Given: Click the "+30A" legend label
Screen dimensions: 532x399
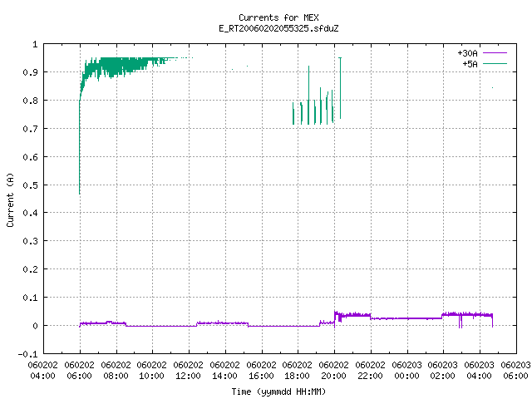Looking at the screenshot, I should [x=467, y=53].
